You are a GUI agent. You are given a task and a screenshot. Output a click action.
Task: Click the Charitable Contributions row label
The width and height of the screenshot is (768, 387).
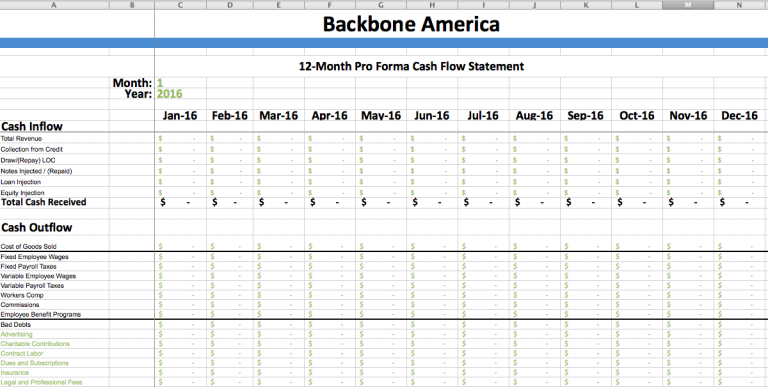point(35,344)
